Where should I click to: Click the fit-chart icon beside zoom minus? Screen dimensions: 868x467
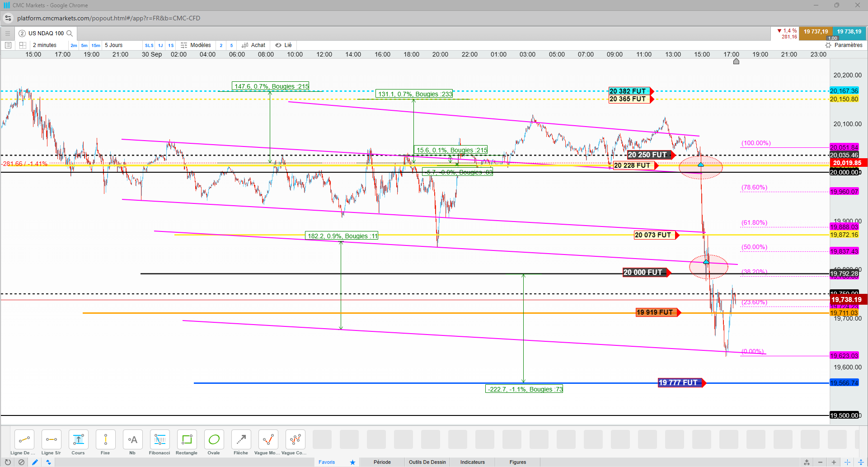807,462
